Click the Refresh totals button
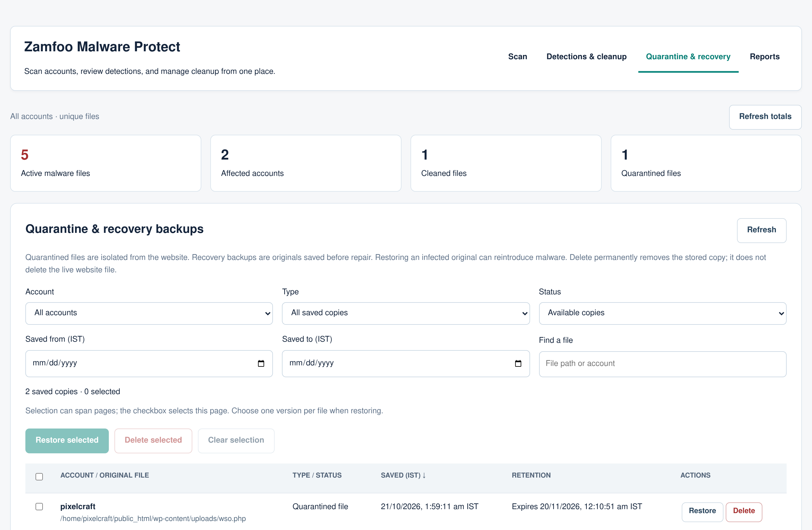 coord(765,117)
